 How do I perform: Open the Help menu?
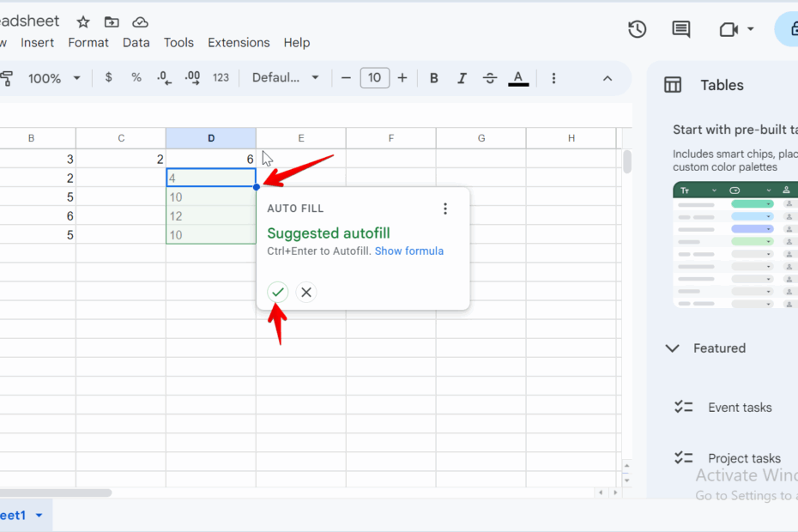(x=297, y=43)
